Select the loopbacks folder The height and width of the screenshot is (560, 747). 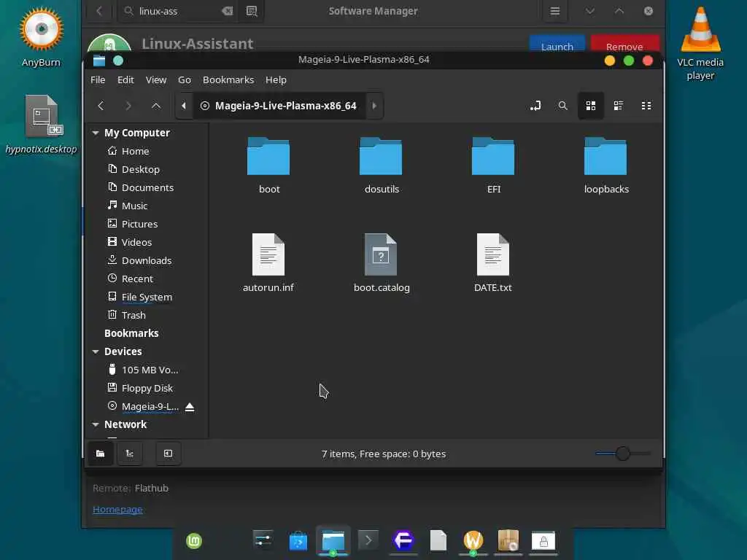click(606, 166)
